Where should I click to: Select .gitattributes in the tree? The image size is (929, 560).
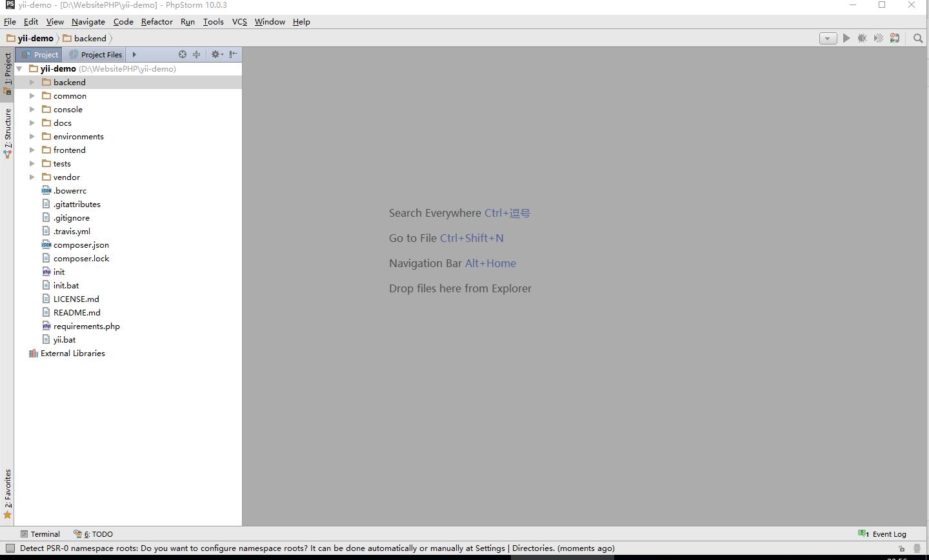[x=77, y=204]
